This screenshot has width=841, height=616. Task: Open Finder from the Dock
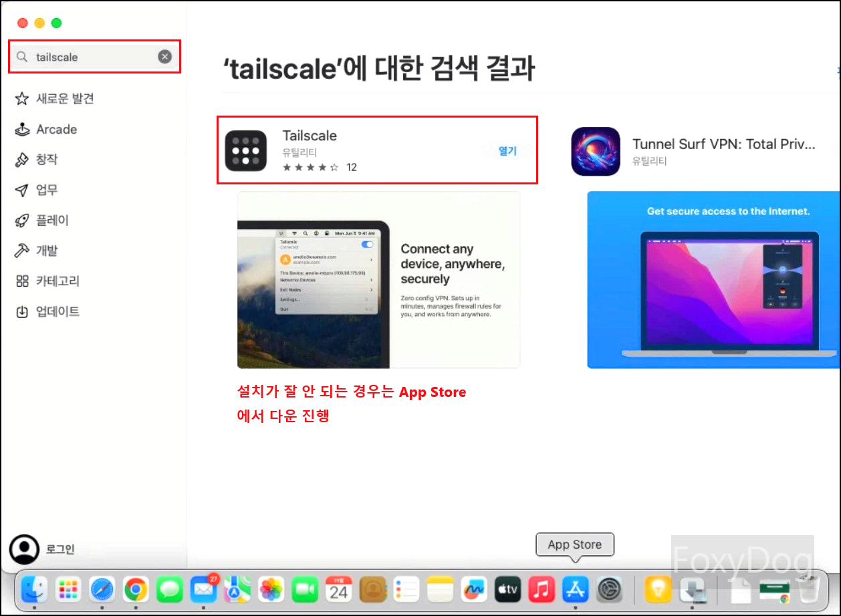coord(33,589)
